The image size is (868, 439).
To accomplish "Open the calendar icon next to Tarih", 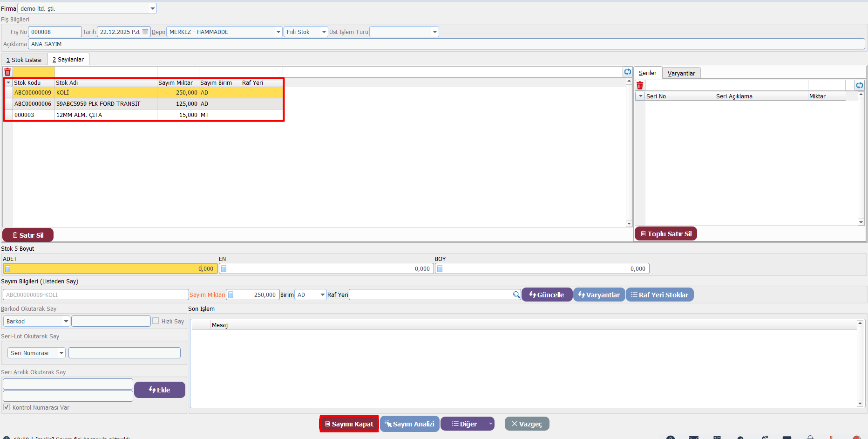I will tap(145, 32).
